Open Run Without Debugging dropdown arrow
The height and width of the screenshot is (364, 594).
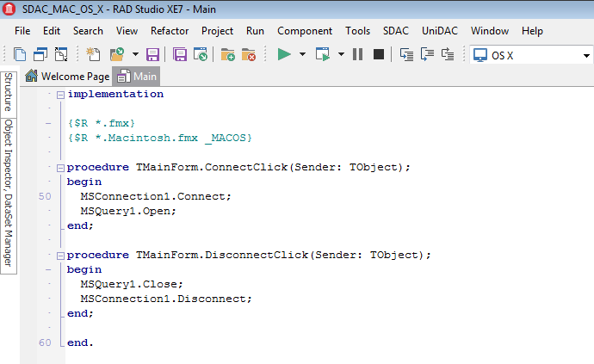[x=341, y=54]
